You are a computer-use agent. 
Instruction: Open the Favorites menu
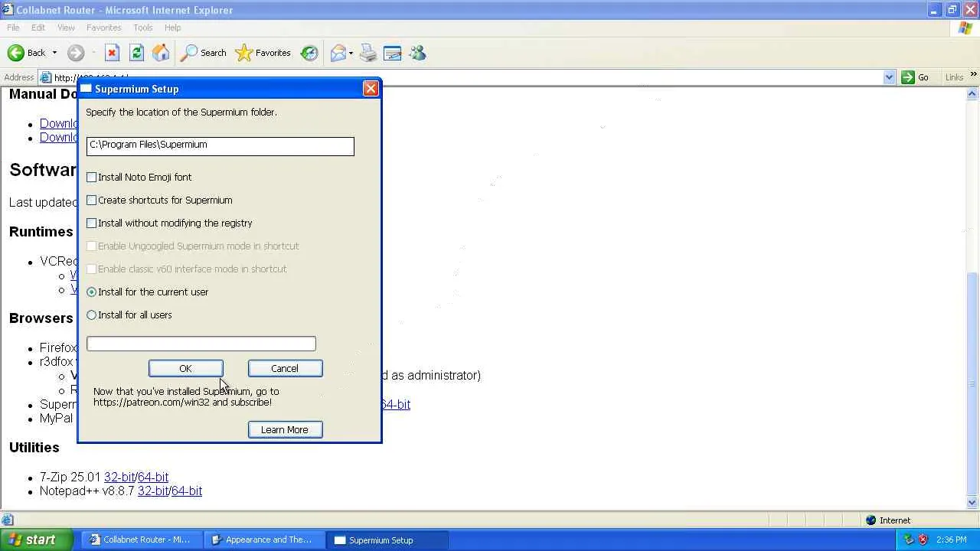pos(103,28)
